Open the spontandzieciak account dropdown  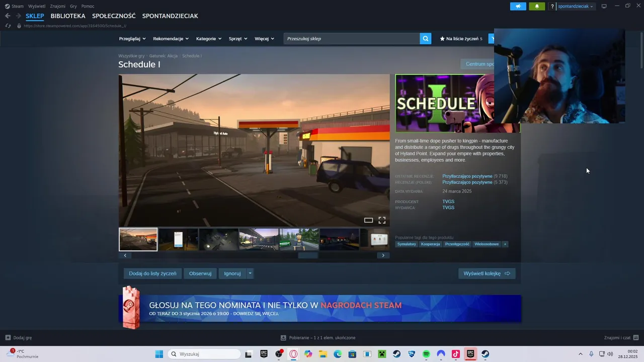click(576, 7)
